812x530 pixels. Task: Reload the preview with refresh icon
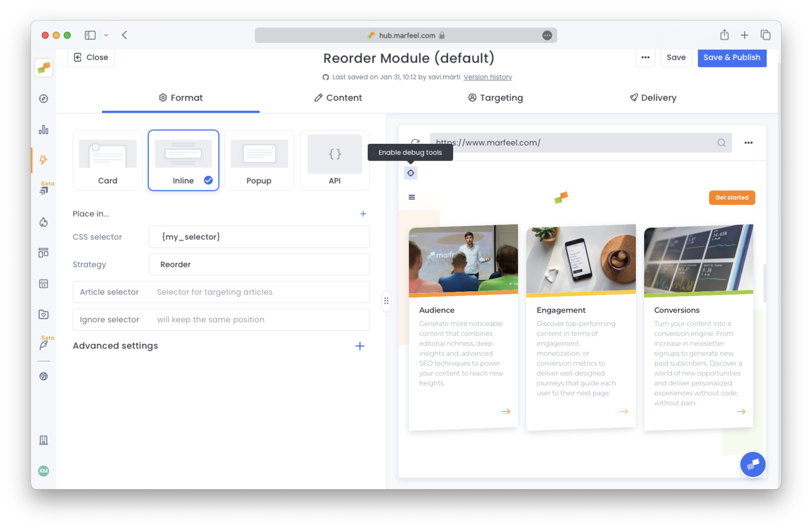[x=415, y=142]
